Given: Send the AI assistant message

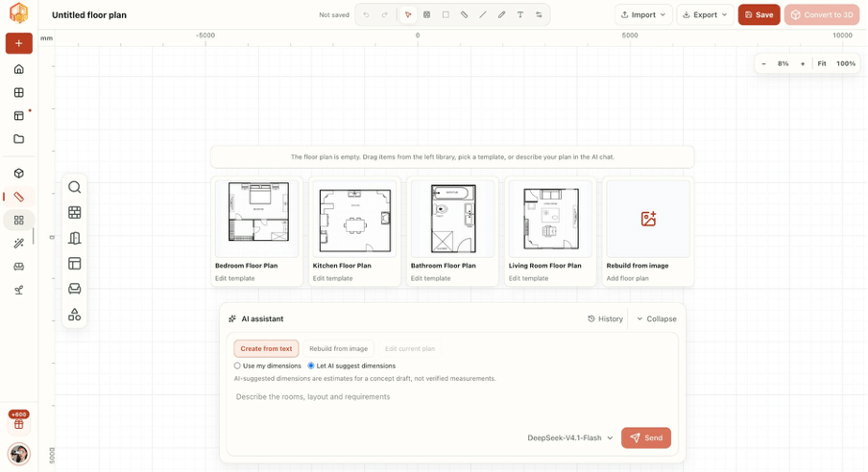Looking at the screenshot, I should [x=646, y=437].
